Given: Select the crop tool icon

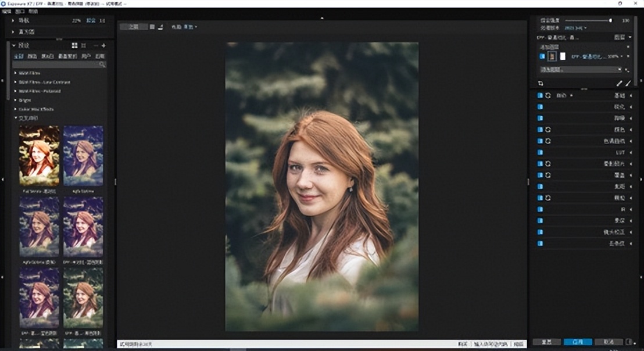Looking at the screenshot, I should (x=541, y=83).
